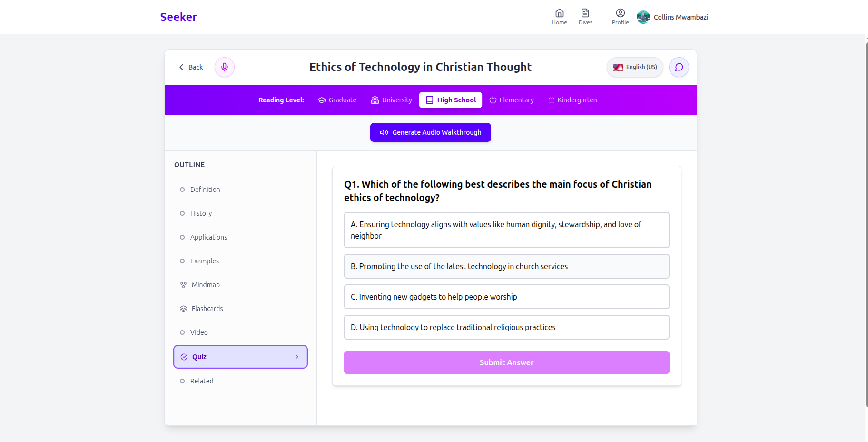Open the Profile icon in the header

pyautogui.click(x=620, y=17)
